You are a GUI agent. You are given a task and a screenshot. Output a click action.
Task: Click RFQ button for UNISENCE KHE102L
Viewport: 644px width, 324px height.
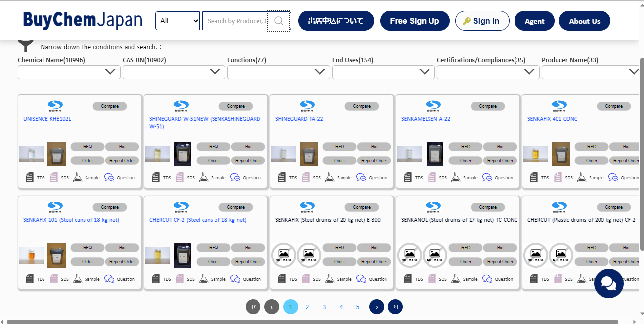coord(87,147)
